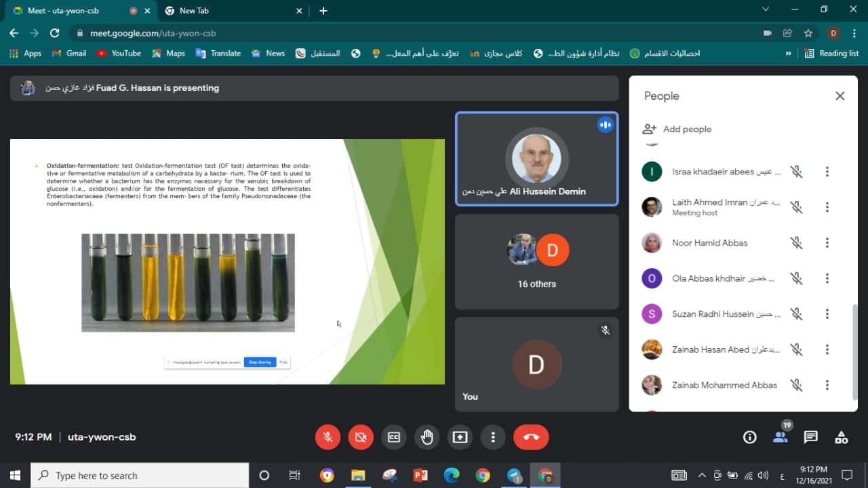Open the Activities icon
868x488 pixels.
tap(841, 437)
